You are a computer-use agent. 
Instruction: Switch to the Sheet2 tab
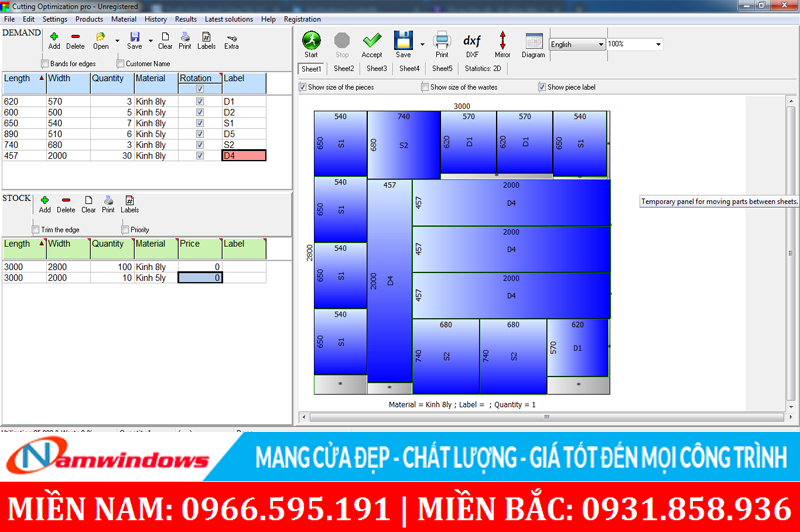click(344, 68)
